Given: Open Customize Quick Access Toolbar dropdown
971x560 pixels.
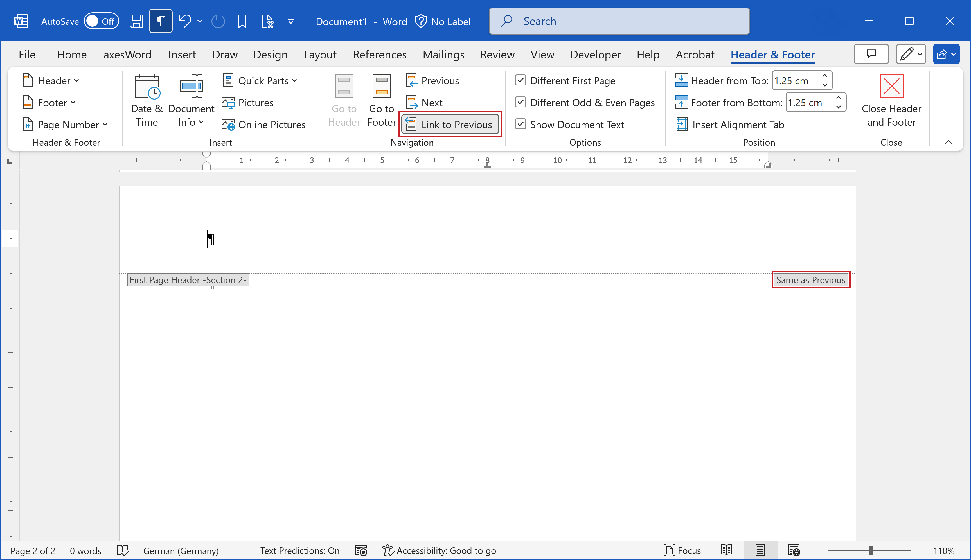Looking at the screenshot, I should click(291, 22).
